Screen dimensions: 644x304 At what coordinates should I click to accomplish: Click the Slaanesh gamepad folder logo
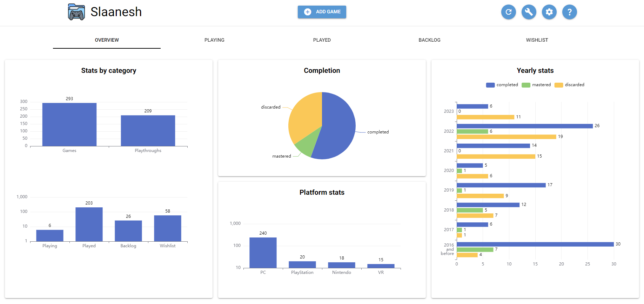tap(76, 12)
